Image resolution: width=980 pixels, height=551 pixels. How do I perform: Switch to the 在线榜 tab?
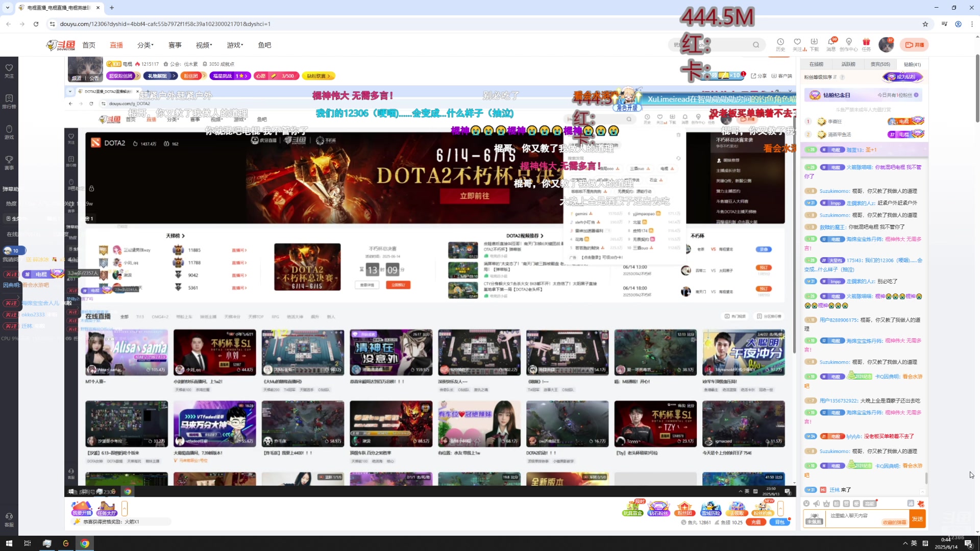[816, 64]
